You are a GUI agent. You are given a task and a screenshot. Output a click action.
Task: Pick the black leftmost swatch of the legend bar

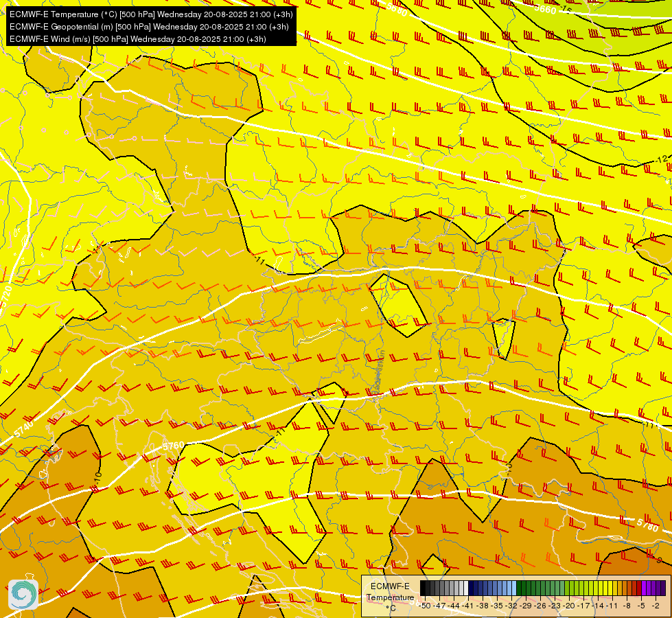(423, 588)
